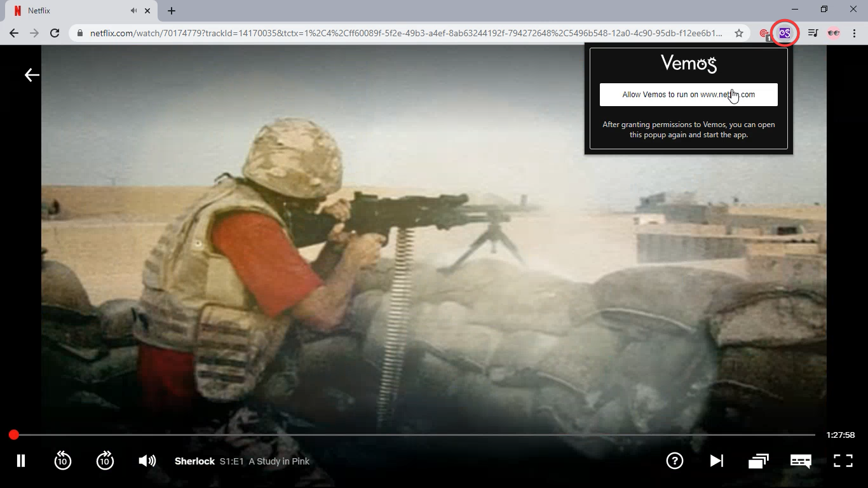This screenshot has width=868, height=488.
Task: Click the Vemos logo in the popup
Action: click(x=689, y=64)
